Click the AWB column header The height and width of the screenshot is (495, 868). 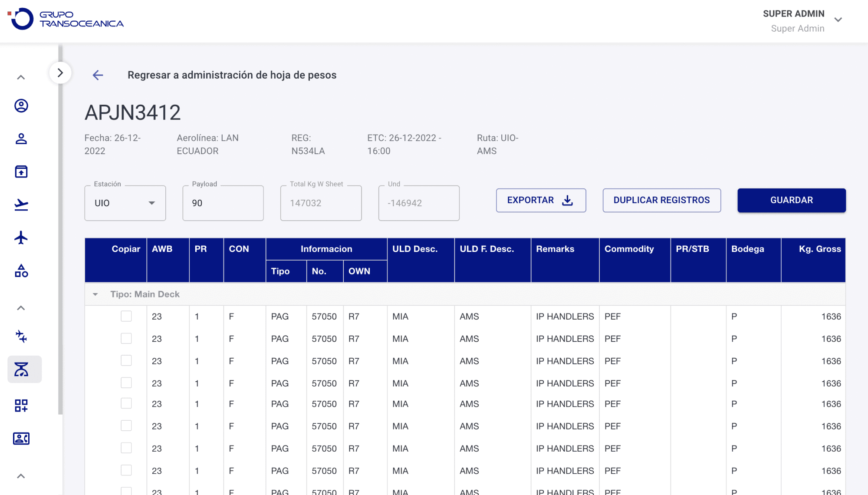[168, 260]
